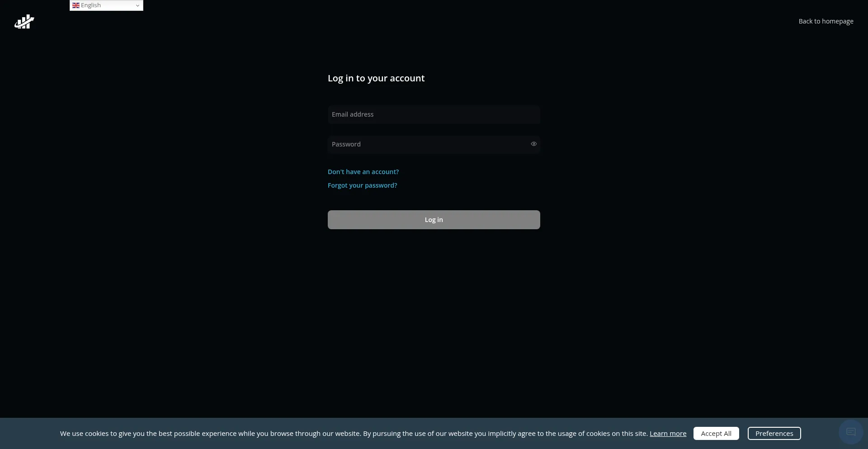Click the site logo in the header
The image size is (868, 449).
[24, 21]
